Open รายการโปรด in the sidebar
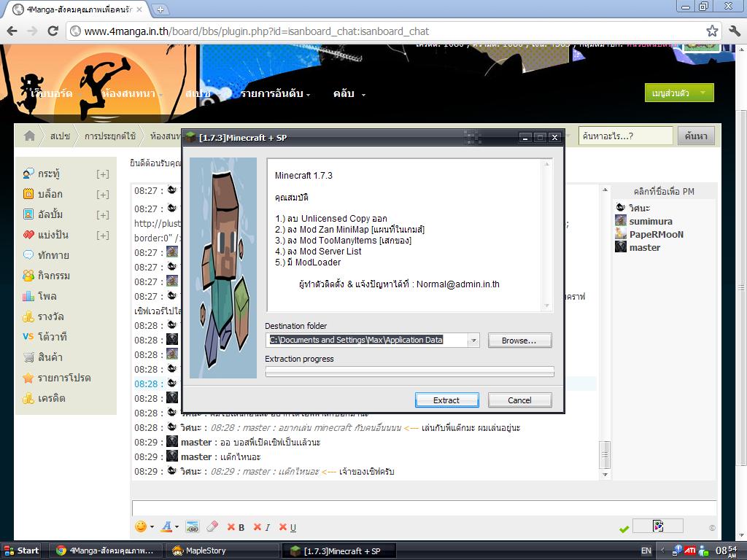Screen dimensions: 747x560 click(x=64, y=378)
